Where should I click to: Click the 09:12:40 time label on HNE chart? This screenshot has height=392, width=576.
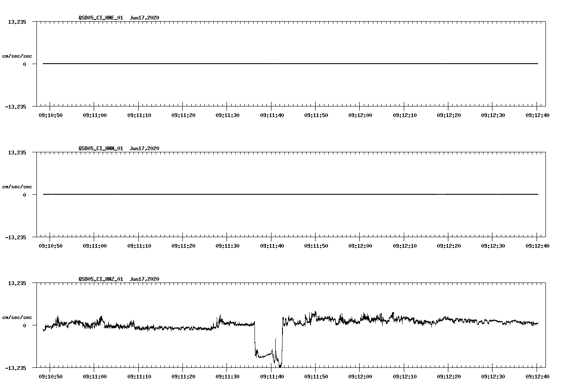[537, 115]
